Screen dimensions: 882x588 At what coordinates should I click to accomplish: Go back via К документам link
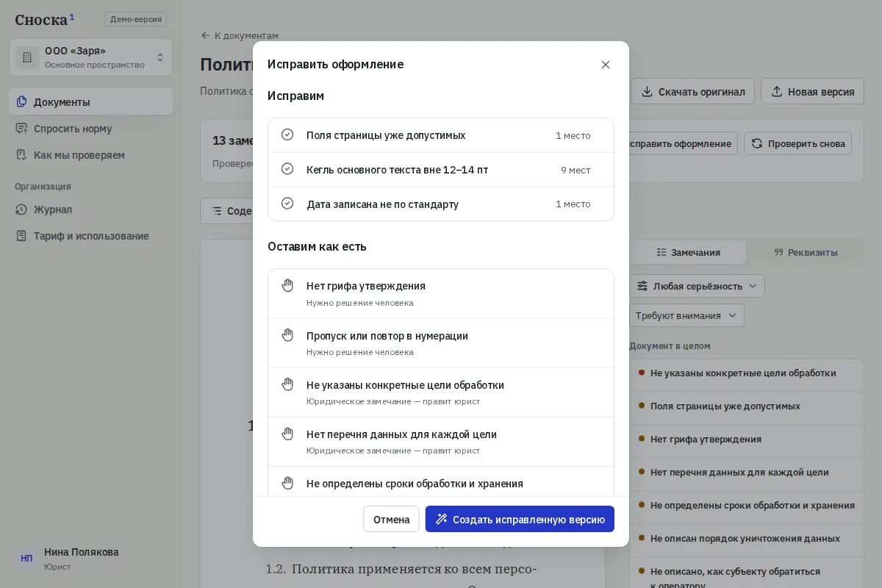(240, 35)
